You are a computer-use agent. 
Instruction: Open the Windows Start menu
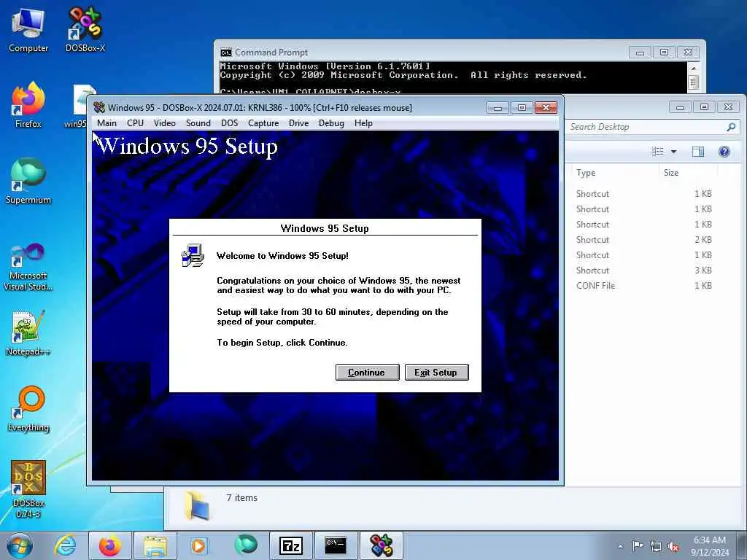(20, 545)
